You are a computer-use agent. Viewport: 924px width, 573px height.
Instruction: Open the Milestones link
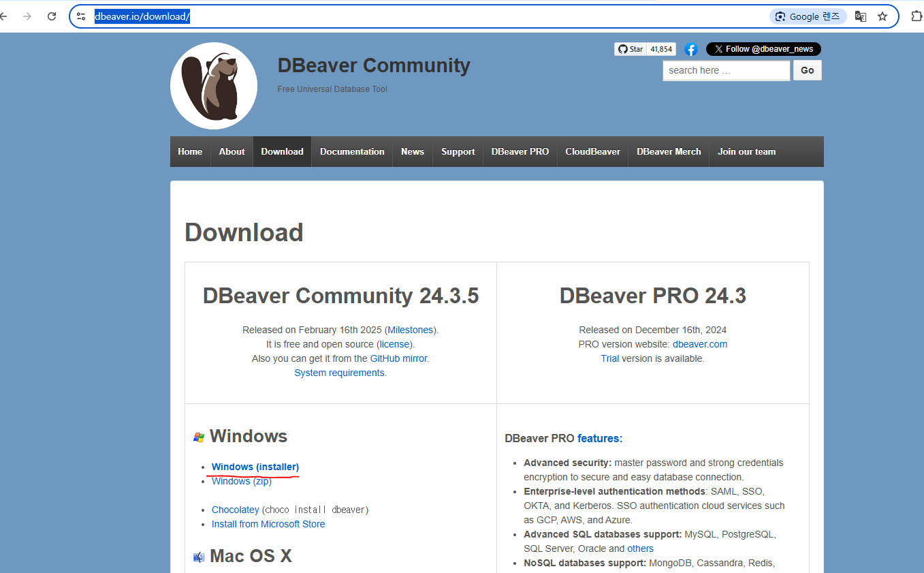pyautogui.click(x=411, y=330)
